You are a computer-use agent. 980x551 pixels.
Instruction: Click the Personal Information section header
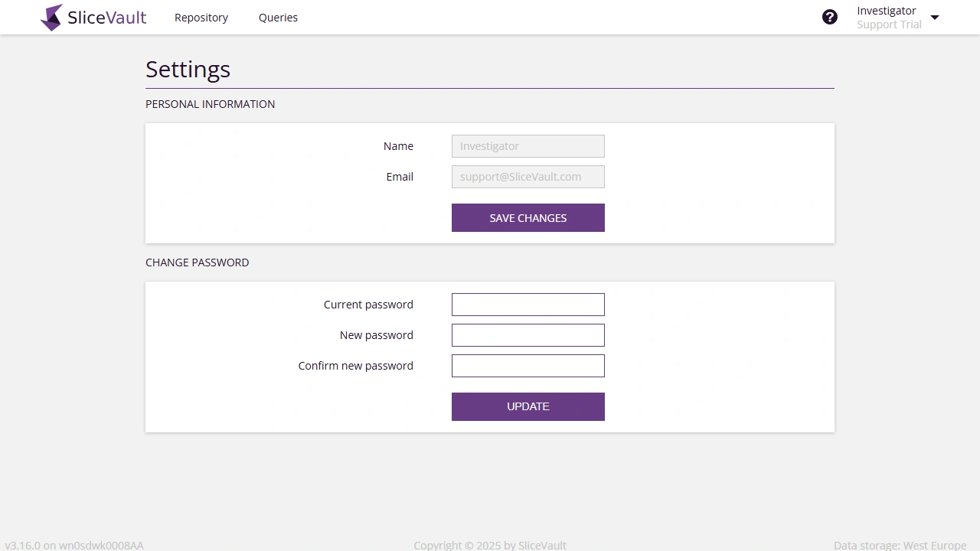[210, 104]
